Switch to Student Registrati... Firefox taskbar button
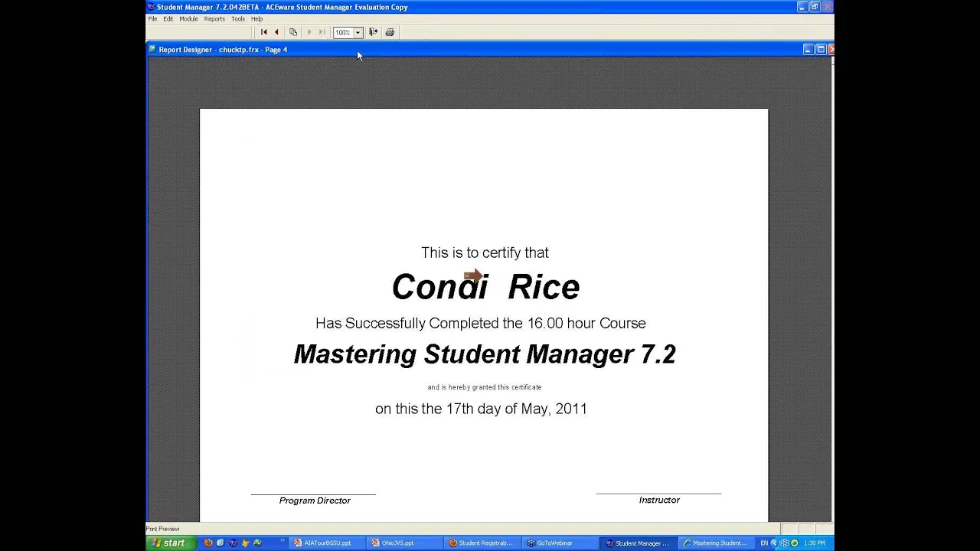This screenshot has height=551, width=980. (x=482, y=543)
